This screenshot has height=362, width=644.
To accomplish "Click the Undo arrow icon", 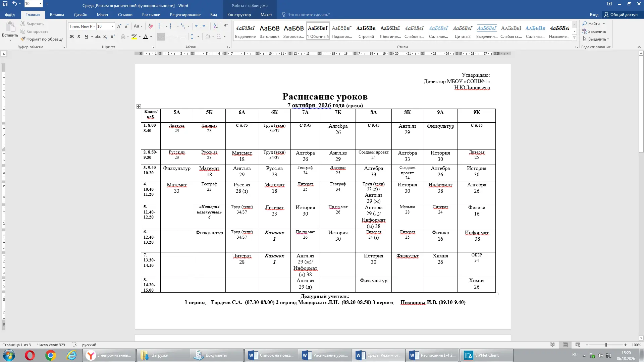I will [x=14, y=4].
